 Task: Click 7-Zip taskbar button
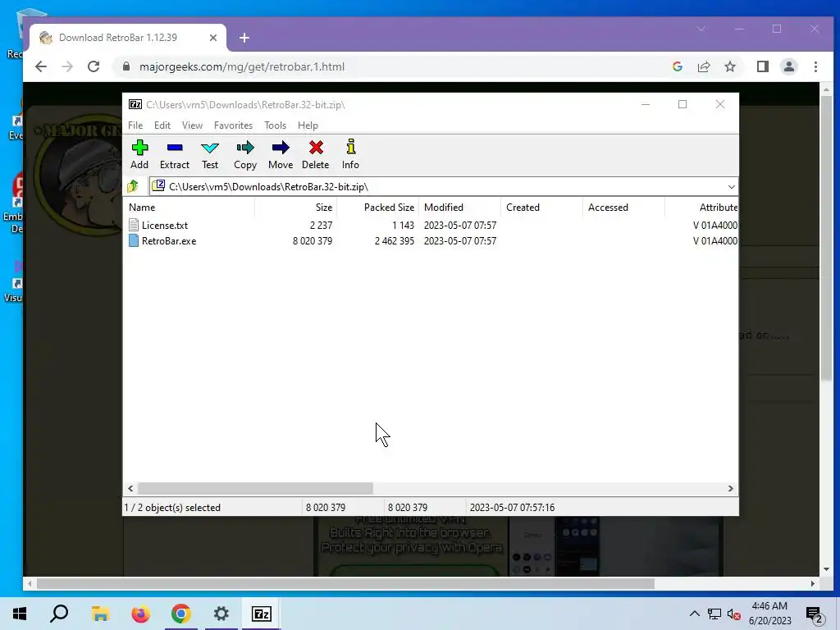pos(262,614)
